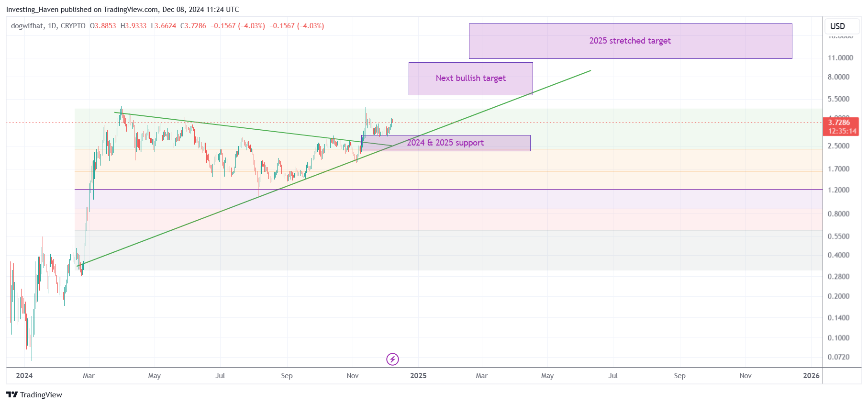
Task: Click the Nov label before 2025
Action: [x=353, y=376]
